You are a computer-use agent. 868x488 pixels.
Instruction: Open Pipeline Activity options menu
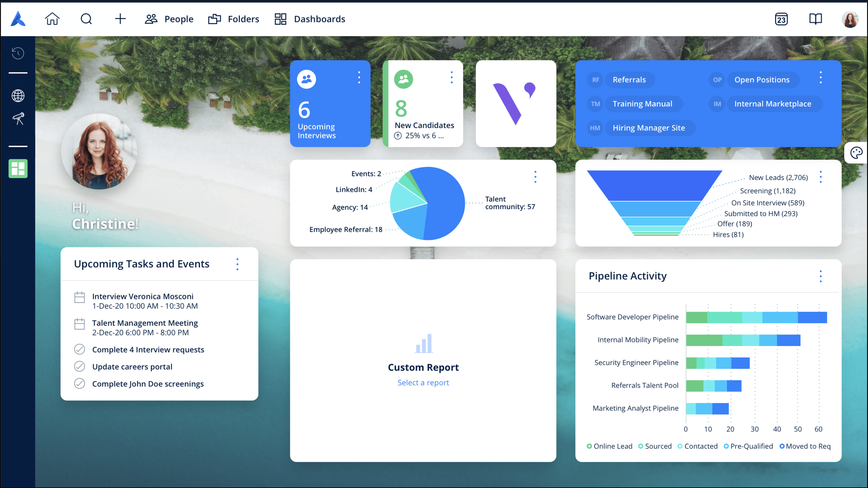821,277
